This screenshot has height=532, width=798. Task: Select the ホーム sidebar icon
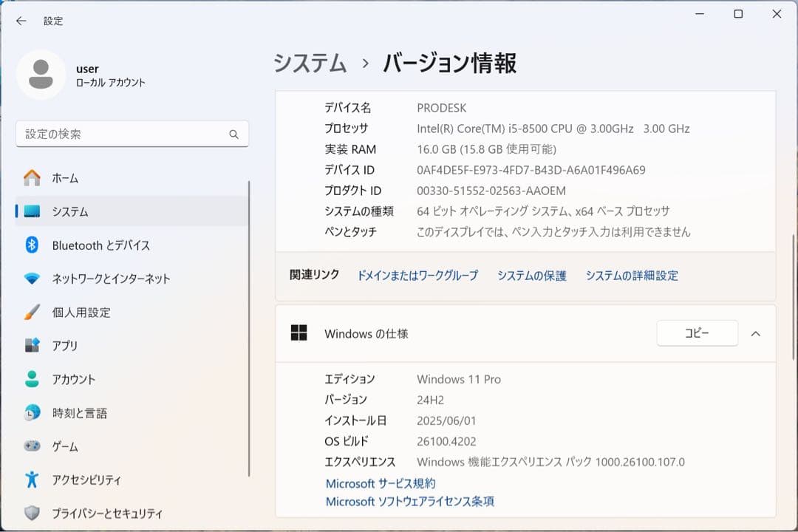(x=31, y=178)
